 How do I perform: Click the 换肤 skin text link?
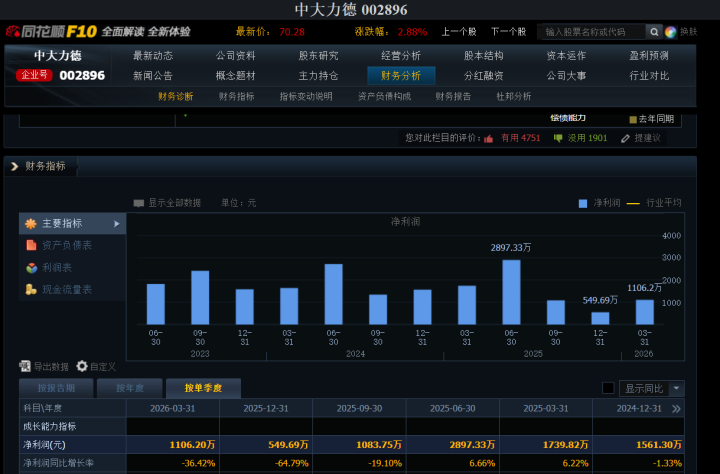(x=688, y=32)
